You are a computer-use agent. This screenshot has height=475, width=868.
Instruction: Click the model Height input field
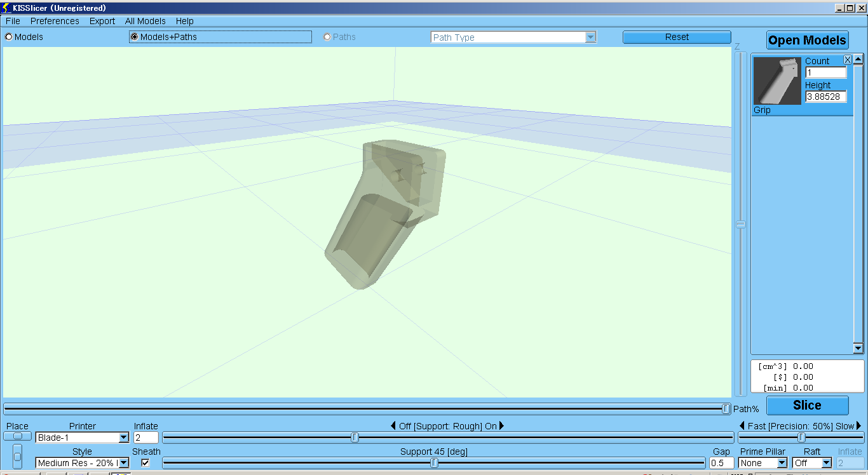(x=825, y=97)
